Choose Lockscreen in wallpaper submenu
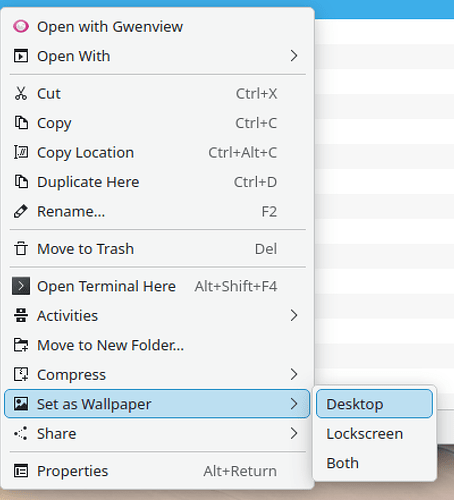 (374, 433)
